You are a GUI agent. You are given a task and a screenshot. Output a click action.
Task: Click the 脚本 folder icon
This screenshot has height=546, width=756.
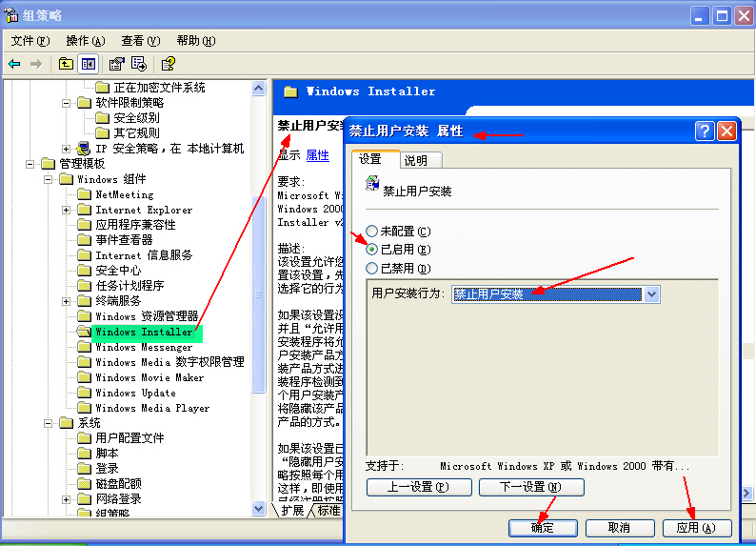coord(85,453)
